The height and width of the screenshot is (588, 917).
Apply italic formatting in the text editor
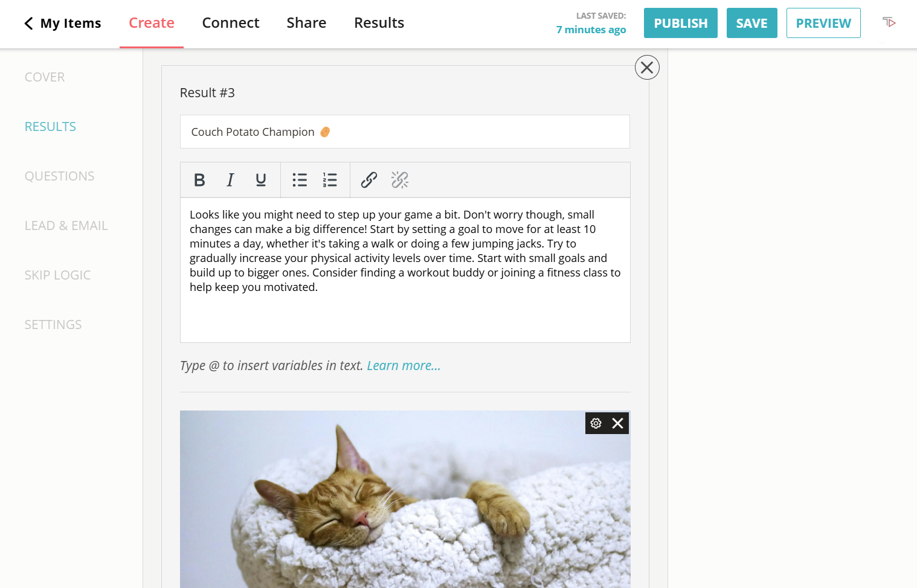click(230, 179)
